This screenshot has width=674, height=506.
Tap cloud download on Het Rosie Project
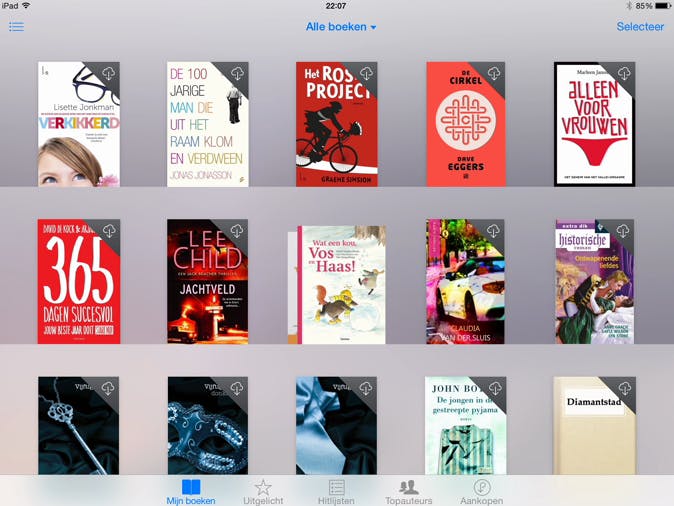click(x=367, y=74)
